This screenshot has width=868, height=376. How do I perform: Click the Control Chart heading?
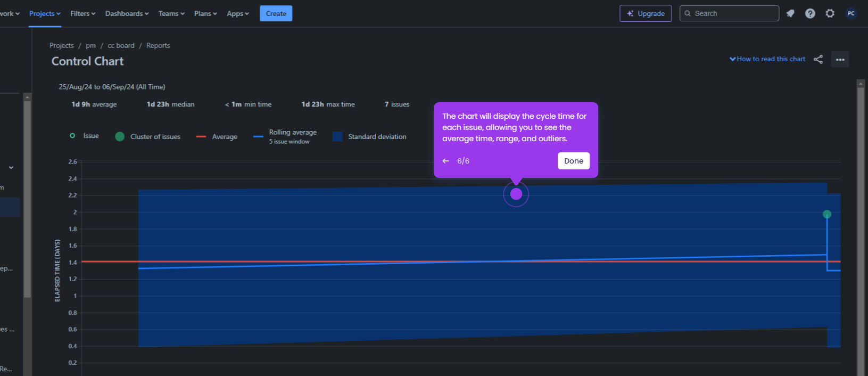click(88, 61)
